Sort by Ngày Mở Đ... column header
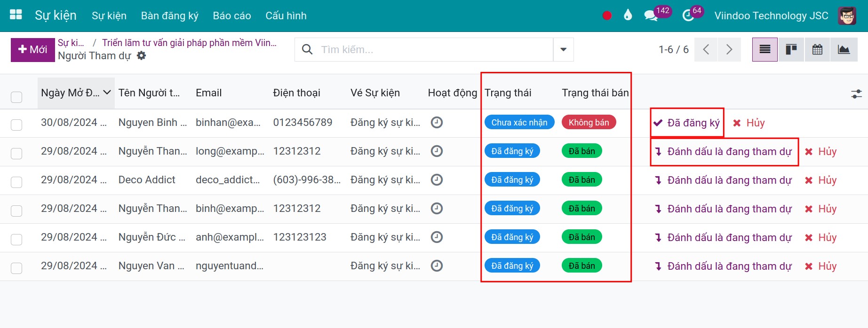 pos(76,93)
